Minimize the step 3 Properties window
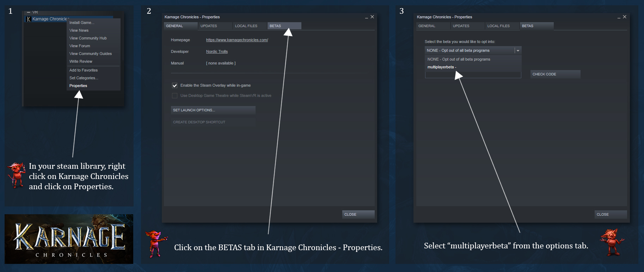The width and height of the screenshot is (644, 272). click(619, 17)
